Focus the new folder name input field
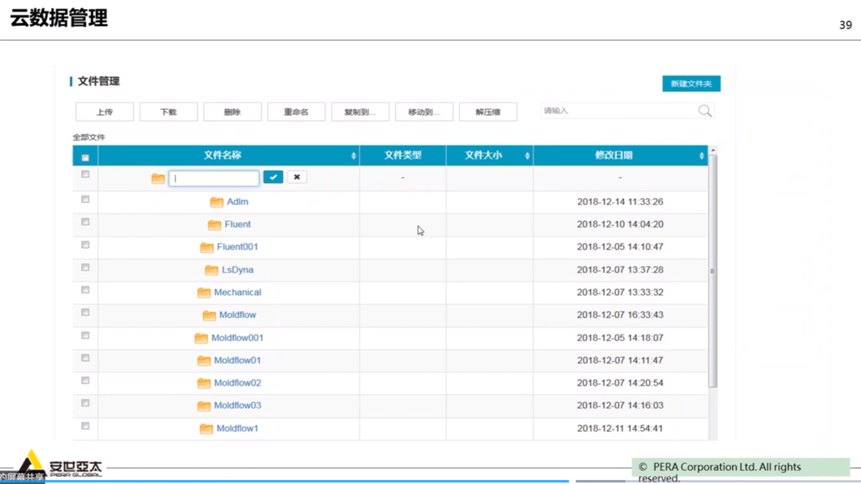The image size is (861, 484). 214,178
